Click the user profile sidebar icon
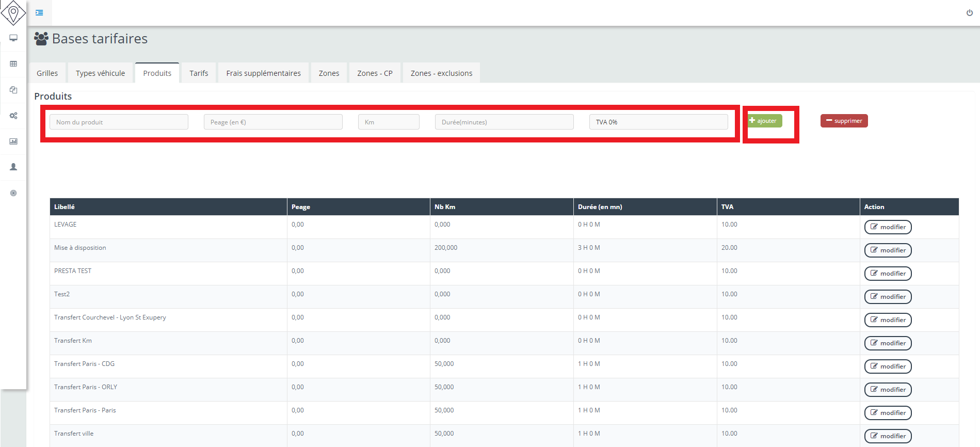980x447 pixels. tap(13, 167)
